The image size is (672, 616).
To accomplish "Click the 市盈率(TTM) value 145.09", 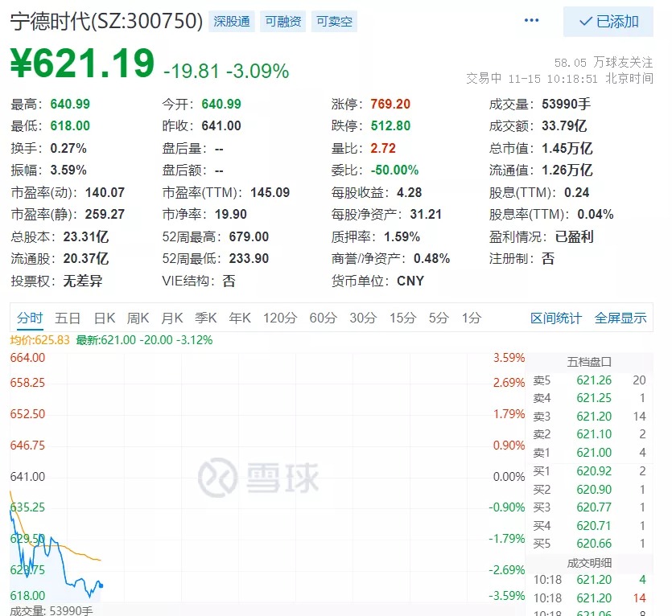I will (270, 192).
